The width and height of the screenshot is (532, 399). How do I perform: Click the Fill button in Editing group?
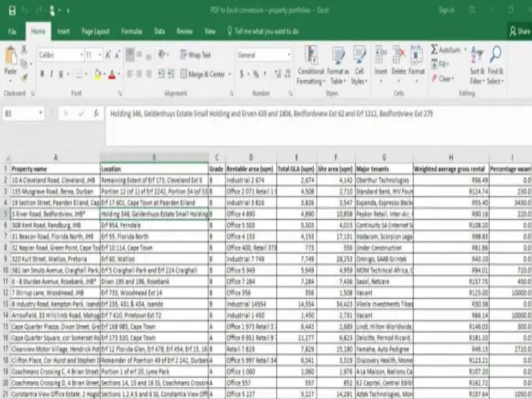click(x=440, y=64)
